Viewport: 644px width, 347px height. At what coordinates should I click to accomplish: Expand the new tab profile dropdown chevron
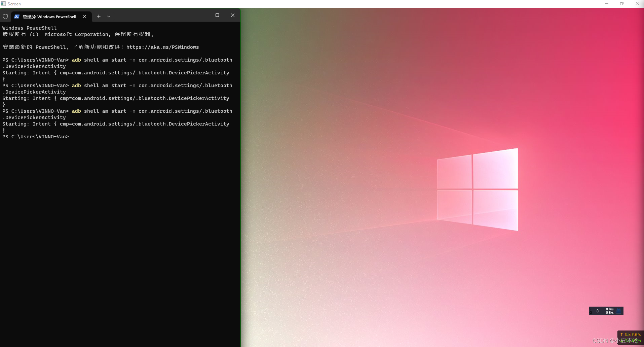pos(109,16)
